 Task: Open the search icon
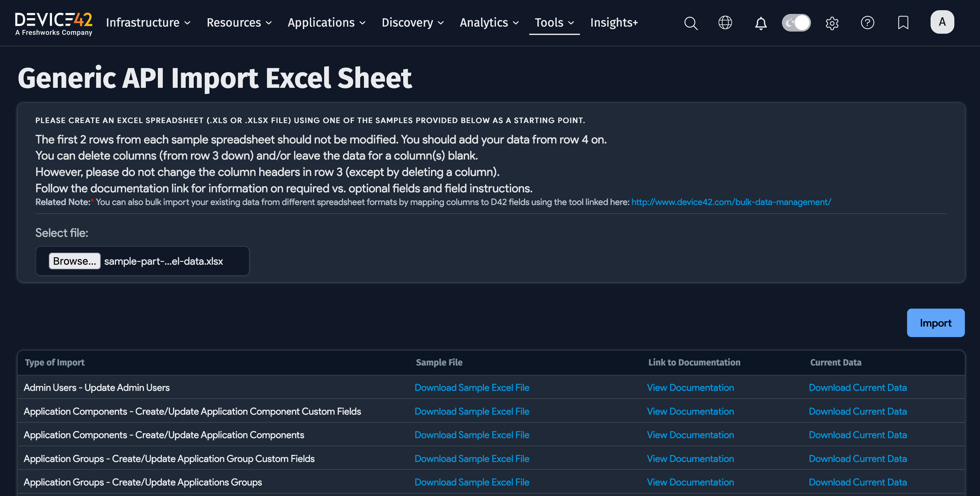tap(691, 23)
